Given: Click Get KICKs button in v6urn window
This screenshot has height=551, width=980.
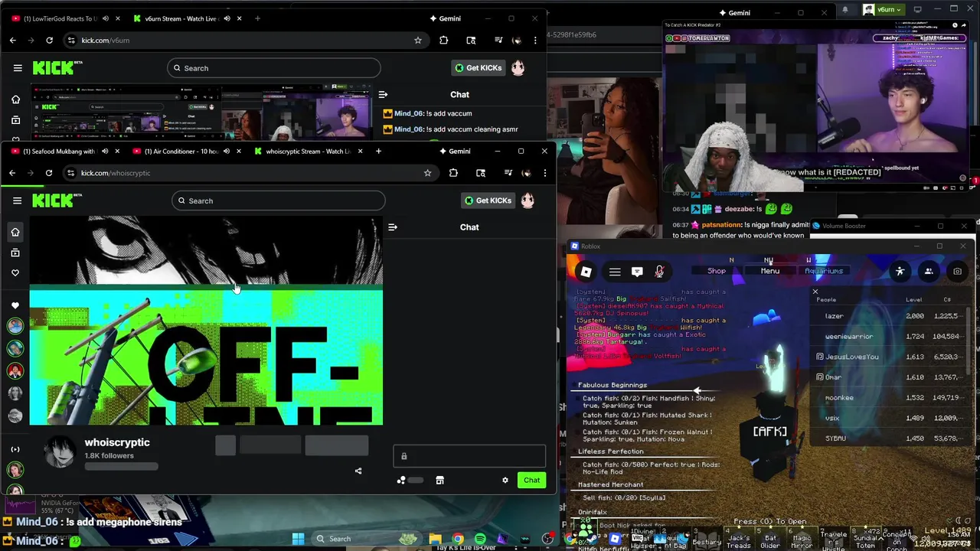Looking at the screenshot, I should [478, 68].
